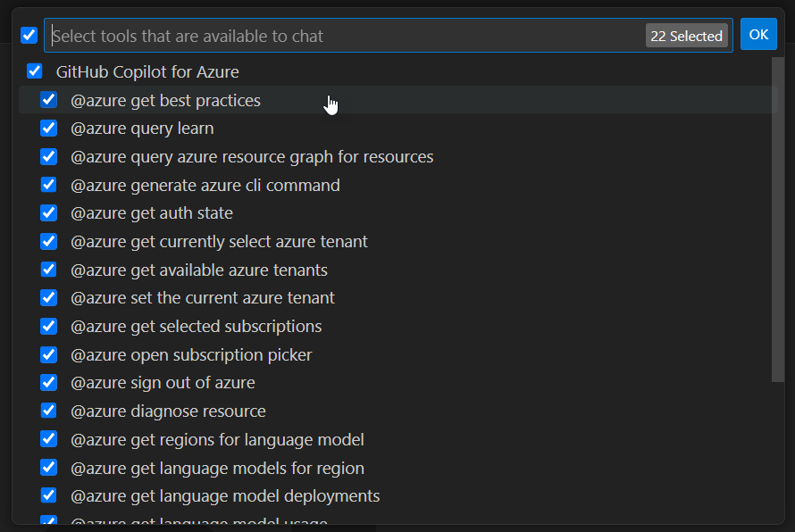Toggle @azure get selected subscriptions checkbox
The image size is (795, 532).
(49, 327)
